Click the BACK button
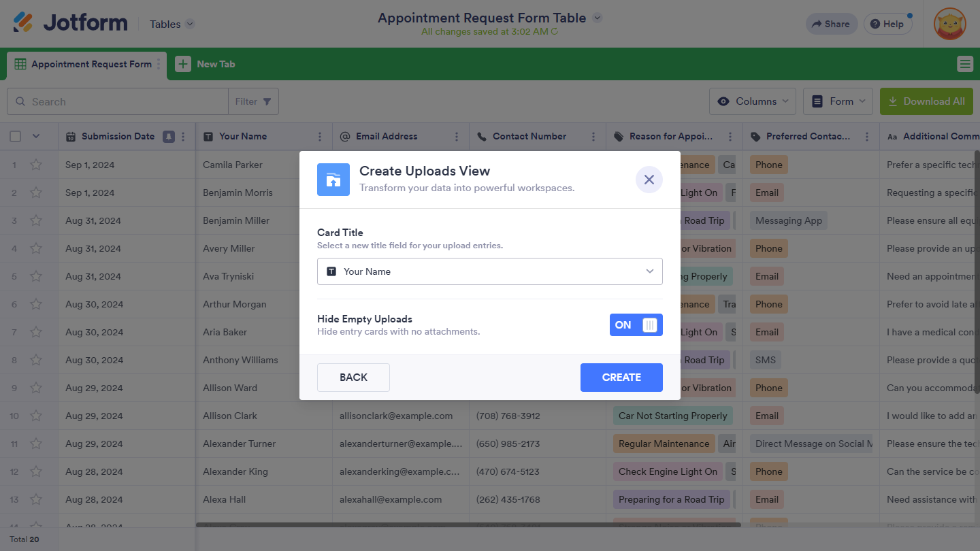 (x=353, y=378)
